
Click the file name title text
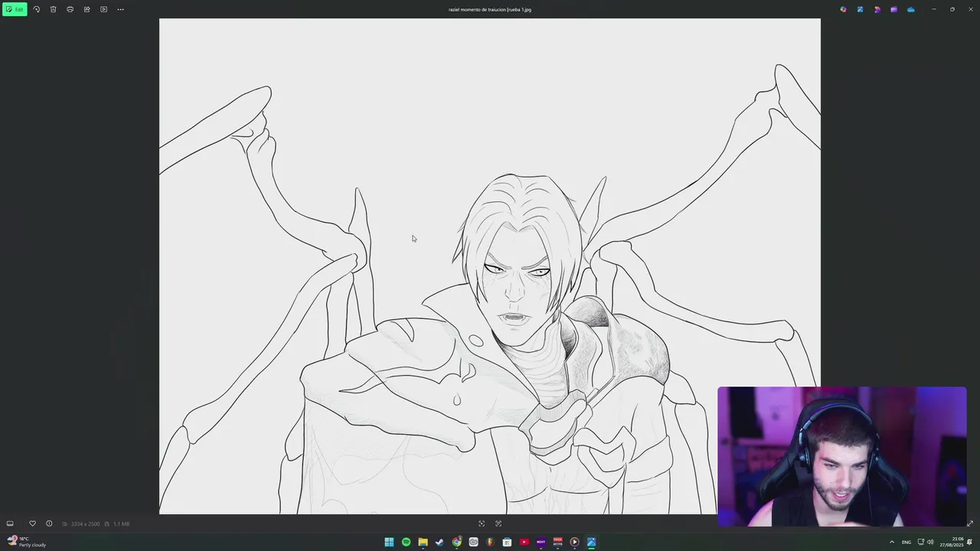[490, 9]
